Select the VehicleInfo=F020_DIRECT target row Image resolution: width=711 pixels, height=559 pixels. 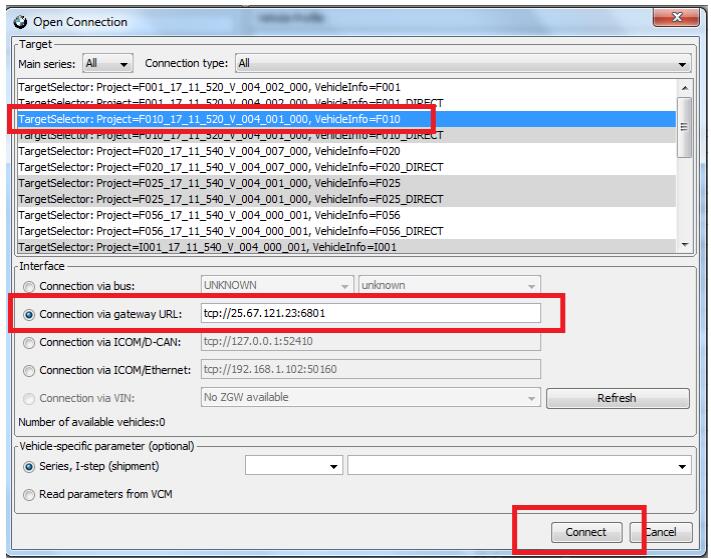point(346,167)
